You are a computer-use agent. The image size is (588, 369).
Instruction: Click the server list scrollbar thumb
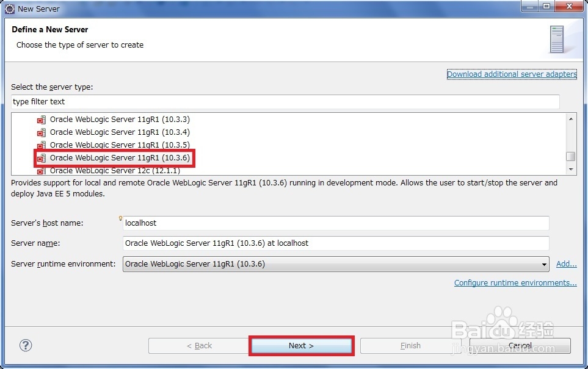point(571,156)
